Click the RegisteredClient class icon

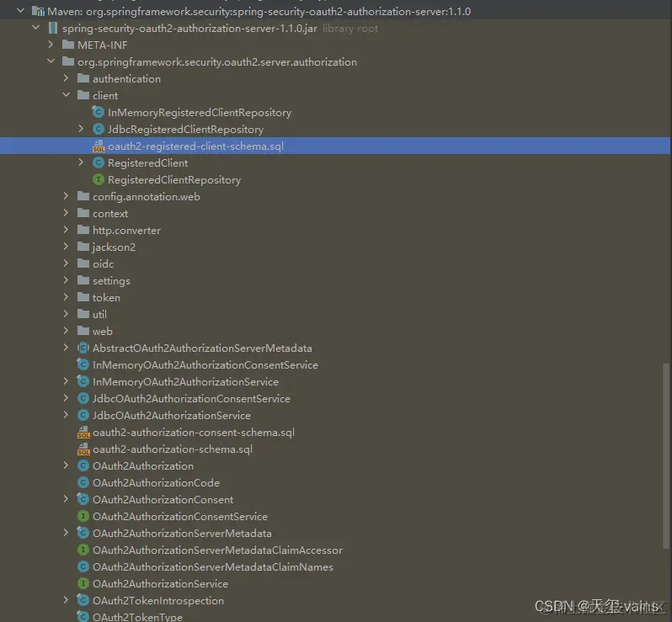(99, 162)
